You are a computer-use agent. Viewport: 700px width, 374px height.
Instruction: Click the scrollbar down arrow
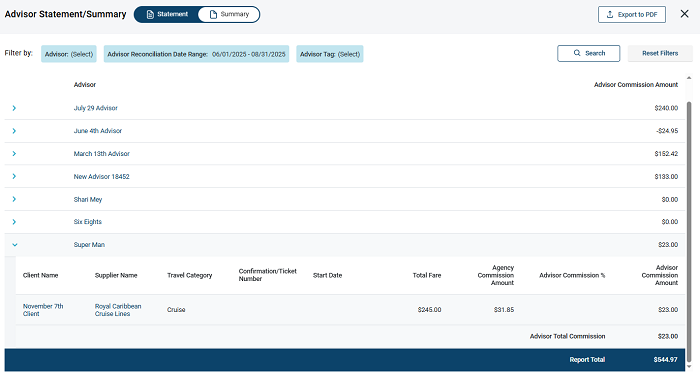click(689, 368)
